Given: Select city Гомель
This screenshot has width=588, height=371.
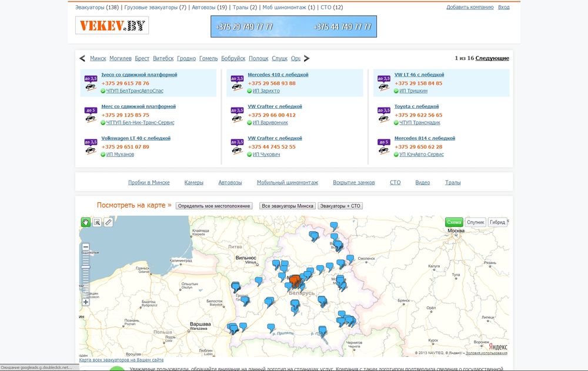Looking at the screenshot, I should 209,58.
